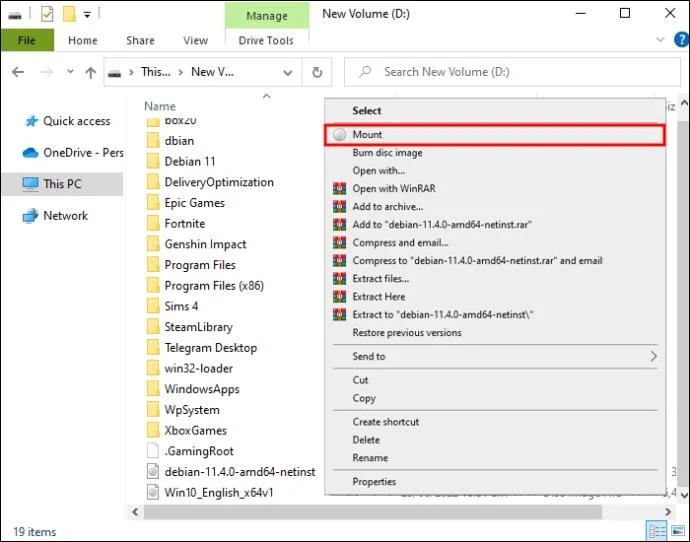Click the Manage contextual tab
This screenshot has width=690, height=542.
pyautogui.click(x=267, y=16)
